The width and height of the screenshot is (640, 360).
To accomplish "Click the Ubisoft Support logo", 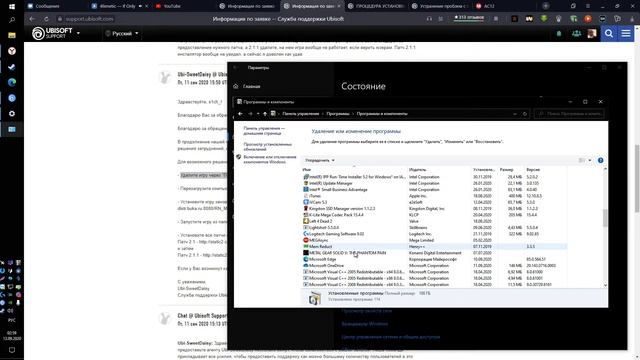I will coord(52,33).
